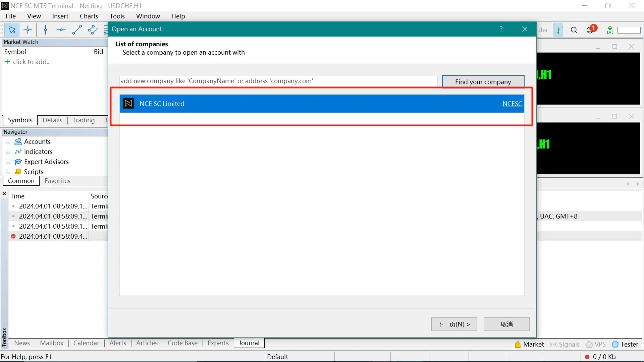644x362 pixels.
Task: Select the NCE SC Limited company row
Action: [322, 104]
